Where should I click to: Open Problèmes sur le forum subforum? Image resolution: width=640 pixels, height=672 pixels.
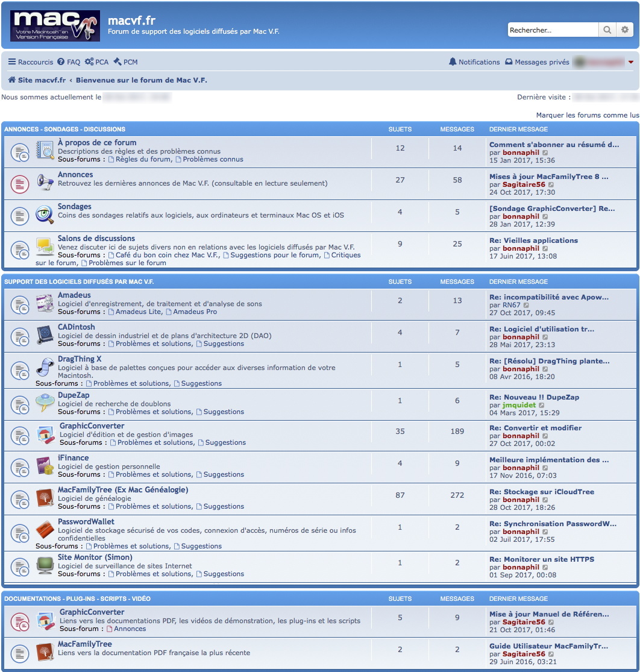click(x=124, y=263)
